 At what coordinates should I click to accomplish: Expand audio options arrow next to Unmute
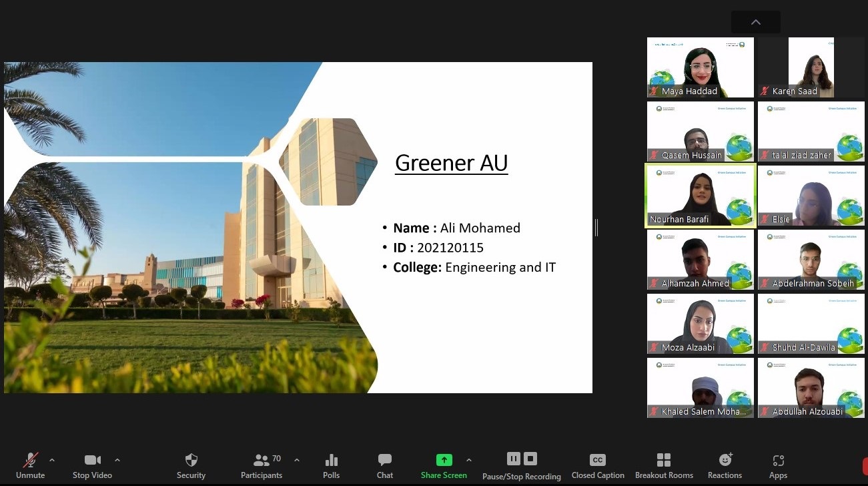tap(52, 460)
